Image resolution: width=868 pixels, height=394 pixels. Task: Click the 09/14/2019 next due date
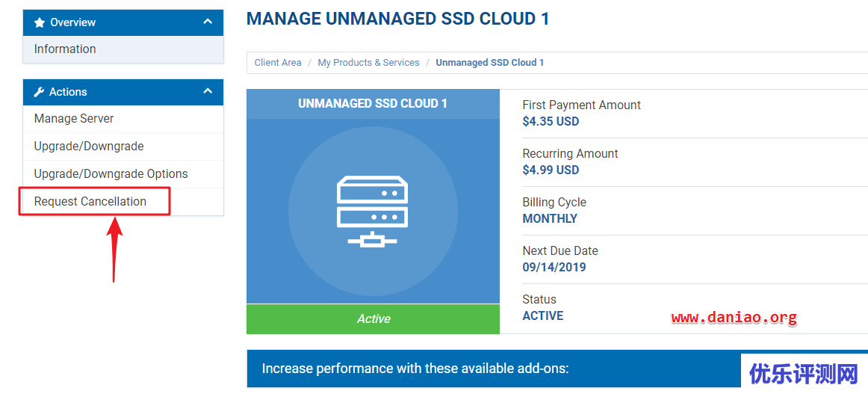click(x=554, y=267)
